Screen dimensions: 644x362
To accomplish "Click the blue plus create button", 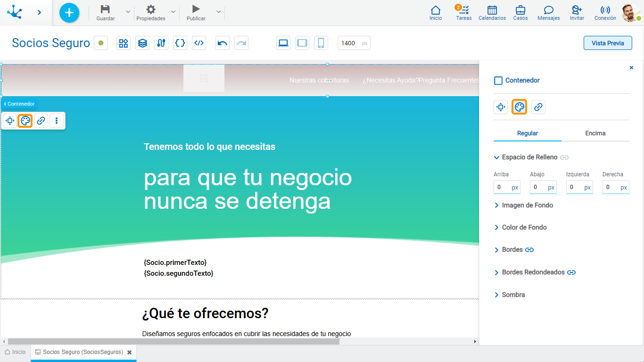I will (69, 12).
